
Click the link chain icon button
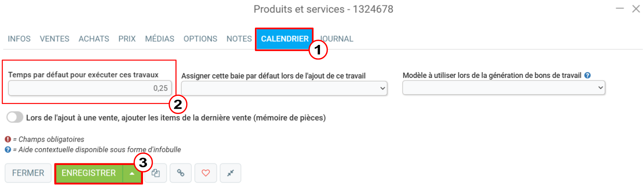point(181,173)
